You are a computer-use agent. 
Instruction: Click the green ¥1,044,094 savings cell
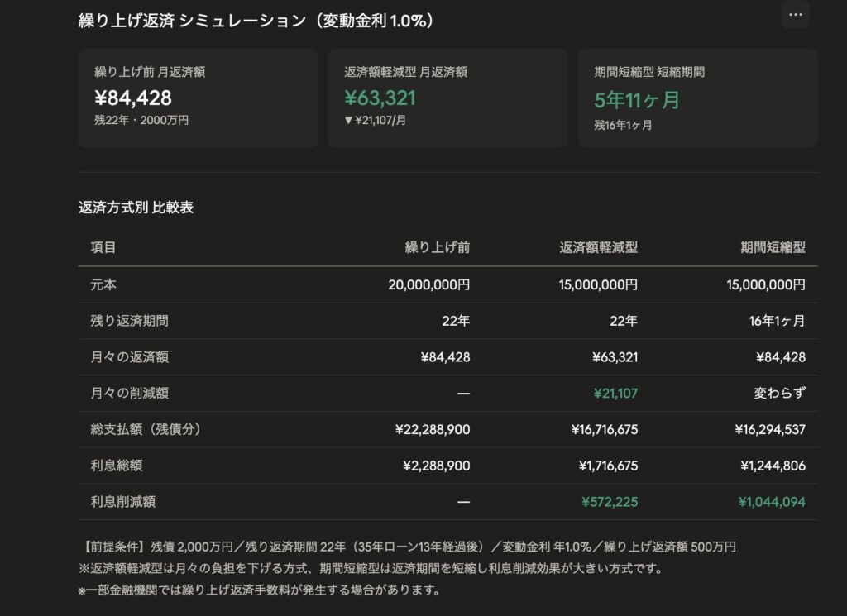point(772,502)
